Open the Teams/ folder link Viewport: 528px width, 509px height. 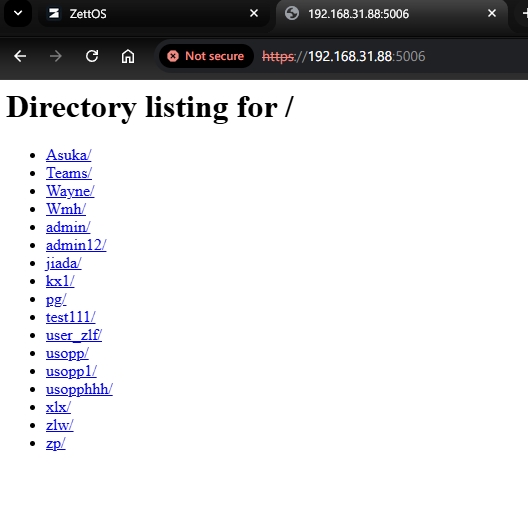[69, 173]
